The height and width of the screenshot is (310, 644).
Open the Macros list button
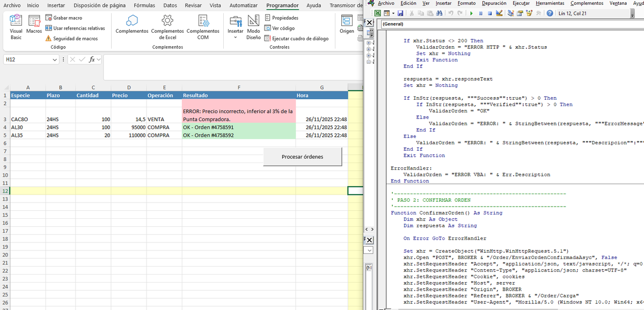pos(34,25)
